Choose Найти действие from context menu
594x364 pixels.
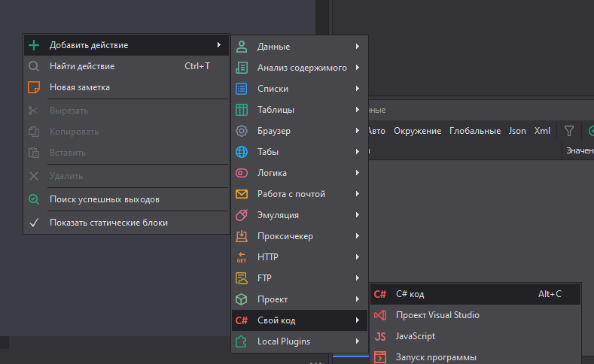click(82, 66)
